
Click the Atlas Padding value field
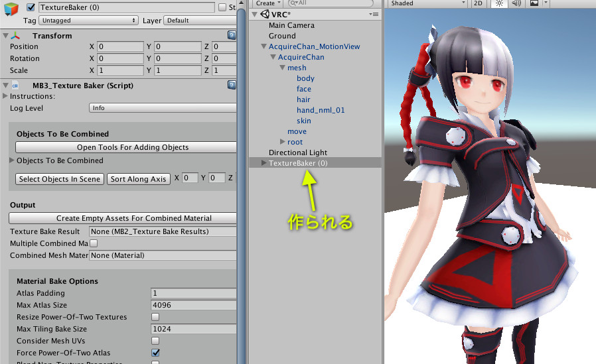194,293
